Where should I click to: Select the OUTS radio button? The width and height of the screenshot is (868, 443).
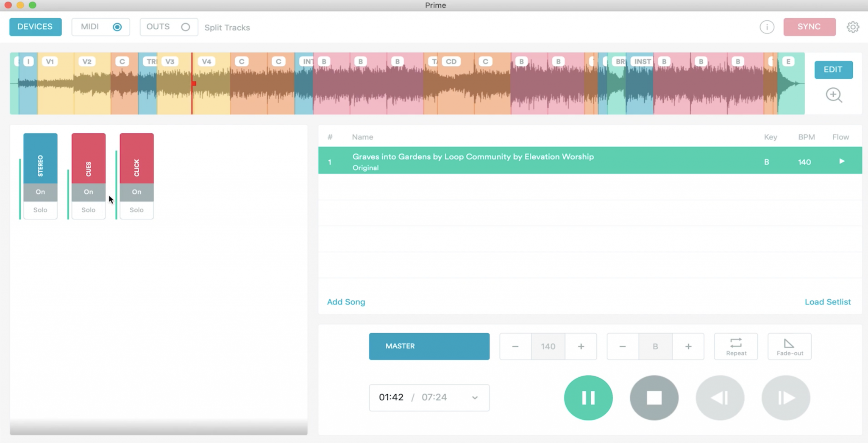point(186,26)
